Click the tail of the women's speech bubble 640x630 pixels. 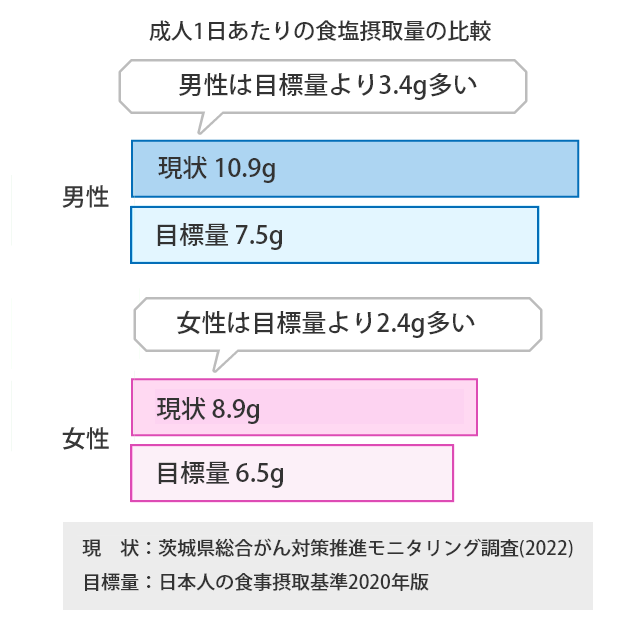point(223,357)
